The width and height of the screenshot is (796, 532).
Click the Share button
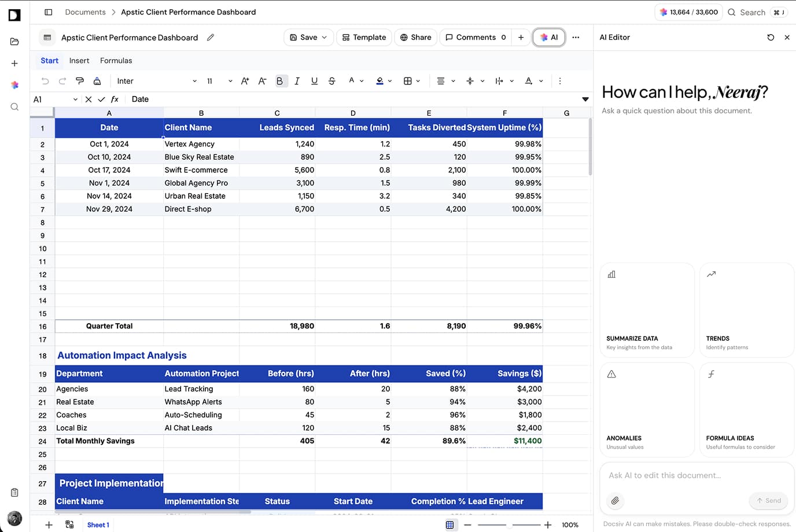(x=415, y=37)
